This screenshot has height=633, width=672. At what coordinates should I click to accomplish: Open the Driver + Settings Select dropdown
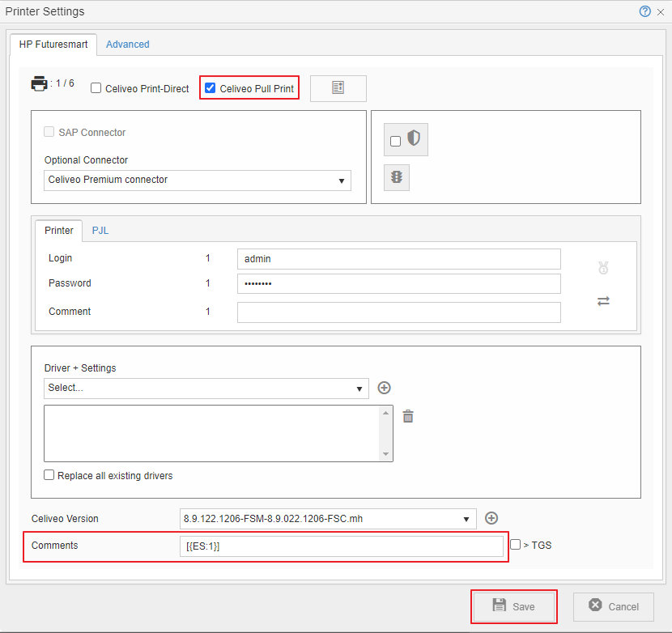point(360,389)
